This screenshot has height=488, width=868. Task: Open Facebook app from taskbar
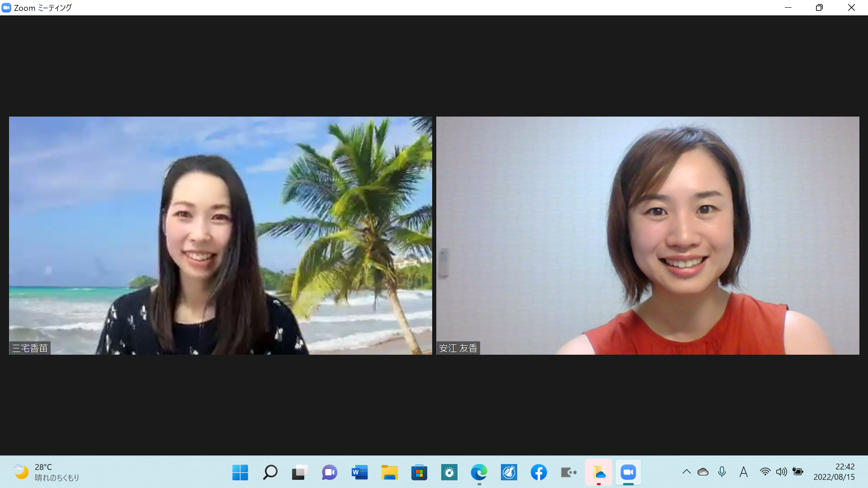click(x=539, y=473)
